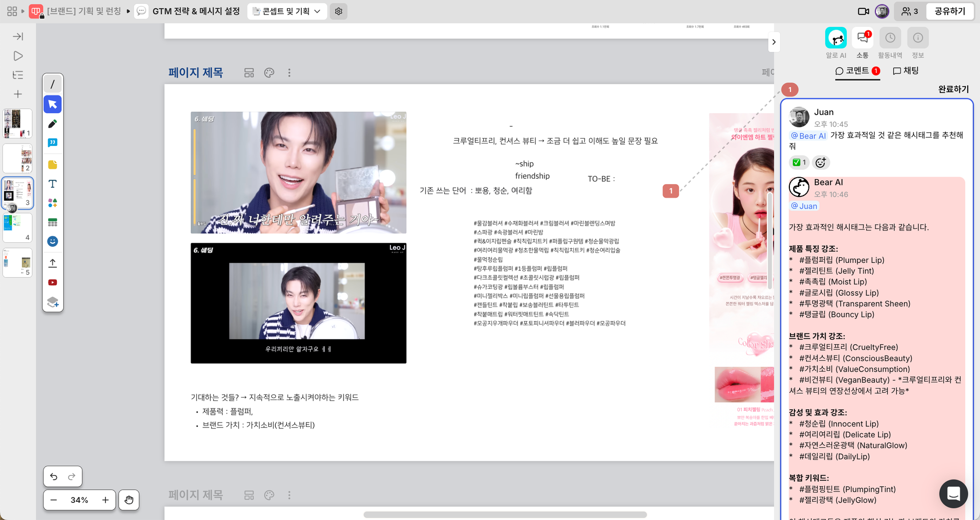
Task: Open the 콘셉트 및 기획 dropdown
Action: pyautogui.click(x=287, y=11)
